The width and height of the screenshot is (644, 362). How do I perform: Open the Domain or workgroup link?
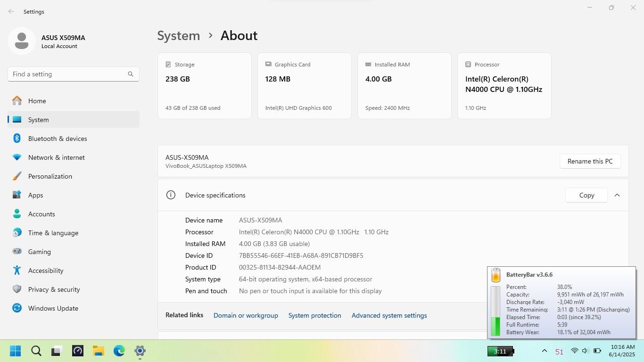pos(246,315)
